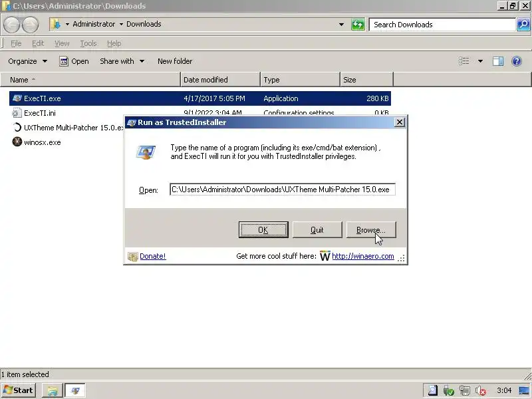Open the Edit menu
Viewport: 532px width, 399px height.
pyautogui.click(x=38, y=43)
